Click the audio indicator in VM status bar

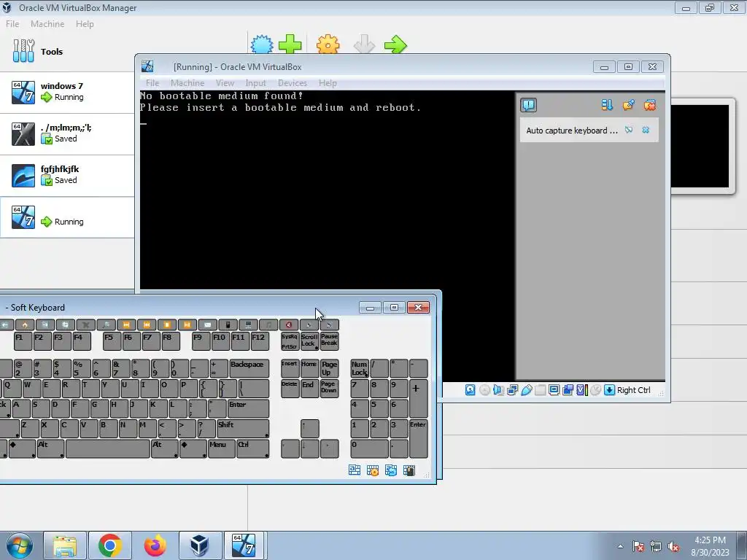[498, 390]
